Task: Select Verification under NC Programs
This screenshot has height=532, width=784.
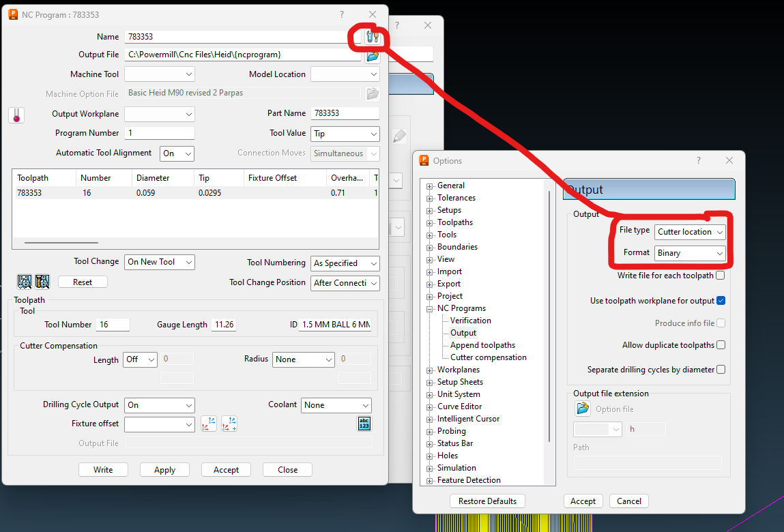Action: pyautogui.click(x=469, y=320)
